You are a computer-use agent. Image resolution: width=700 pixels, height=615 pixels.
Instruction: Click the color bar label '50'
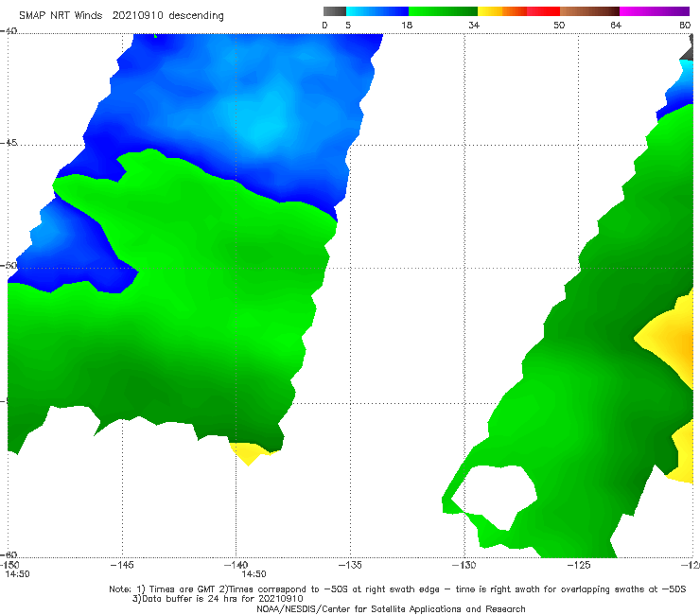click(x=559, y=26)
